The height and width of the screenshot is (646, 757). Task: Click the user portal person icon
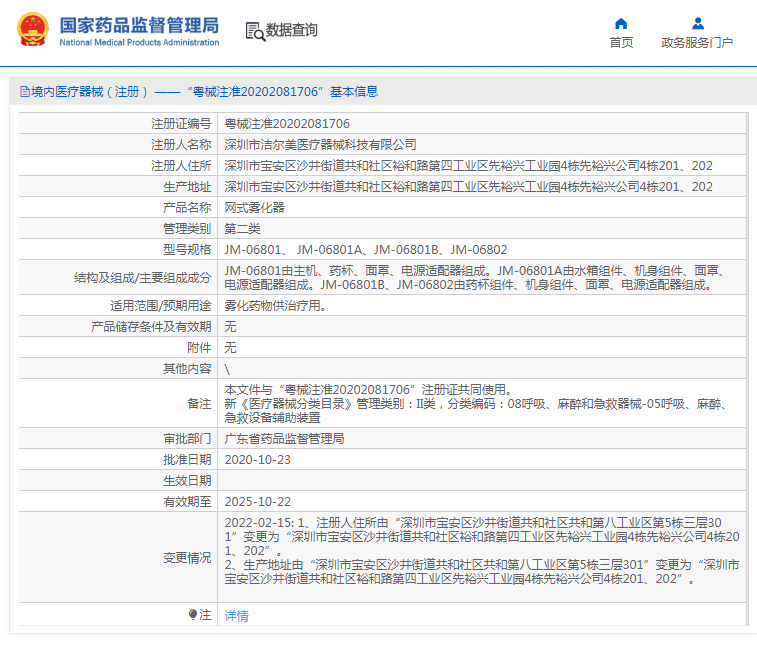[698, 24]
